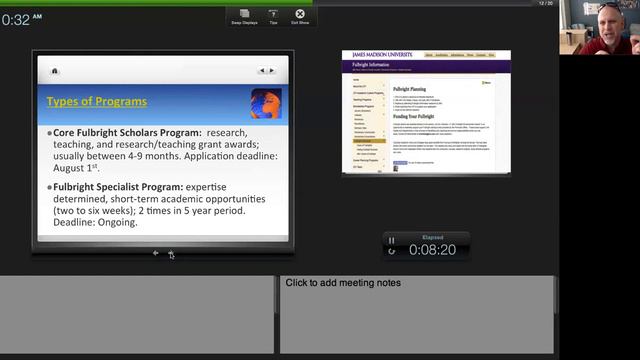Image resolution: width=640 pixels, height=360 pixels.
Task: Pause the elapsed timer
Action: 391,240
